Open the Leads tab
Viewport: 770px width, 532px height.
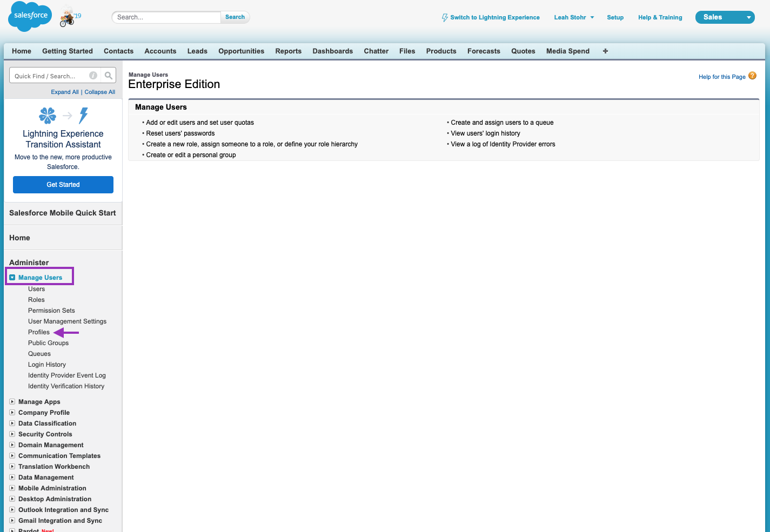(x=197, y=51)
